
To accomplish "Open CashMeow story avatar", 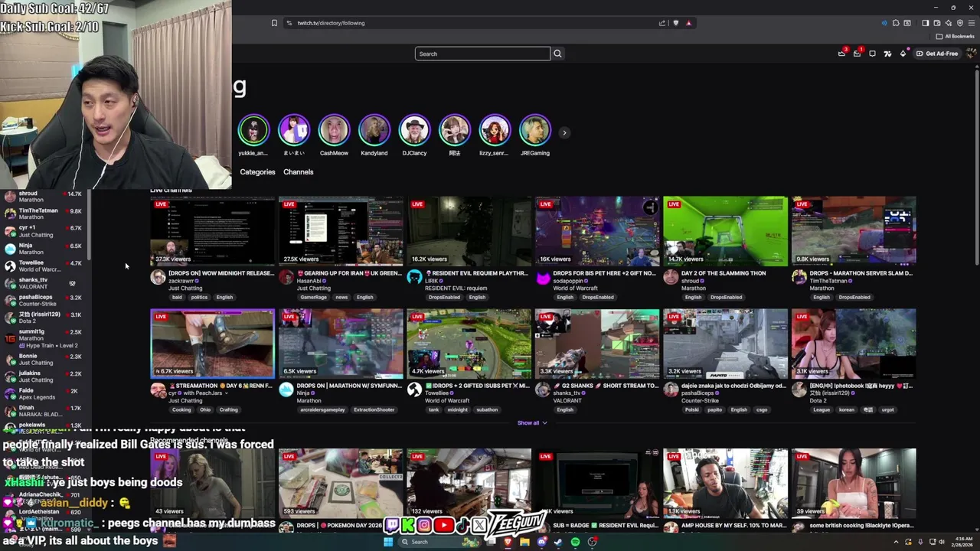I will click(334, 131).
